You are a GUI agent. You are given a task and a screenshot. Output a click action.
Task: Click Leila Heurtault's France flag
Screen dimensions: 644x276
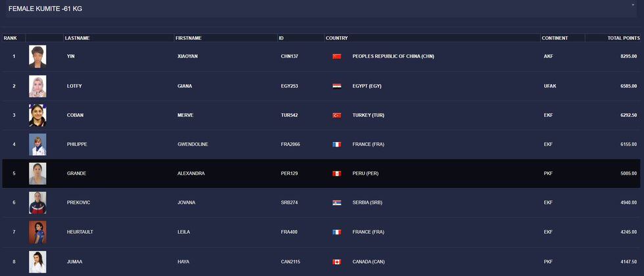[x=337, y=232]
